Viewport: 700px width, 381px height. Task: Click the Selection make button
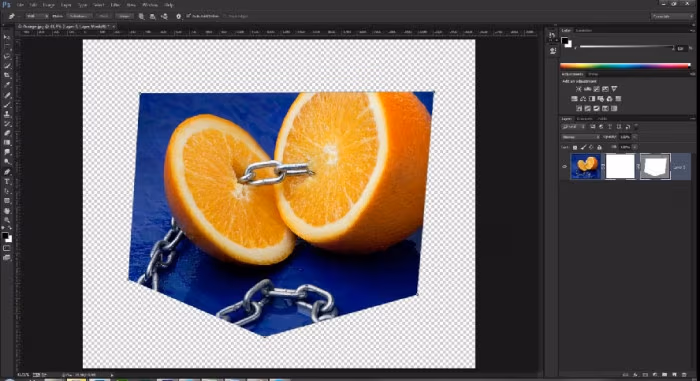[79, 16]
